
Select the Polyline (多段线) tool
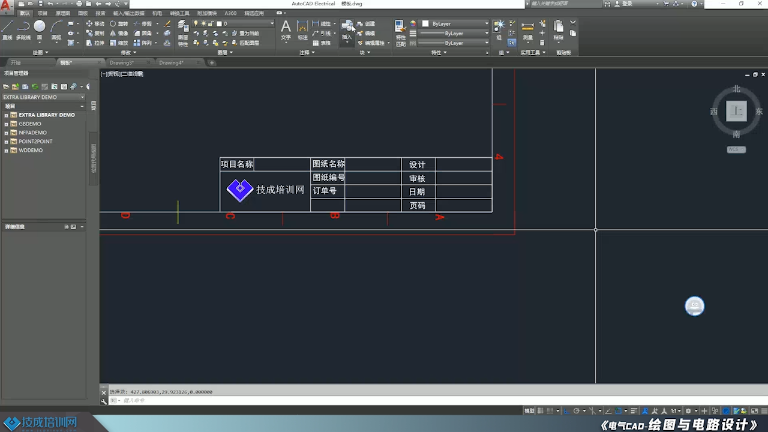pos(23,29)
